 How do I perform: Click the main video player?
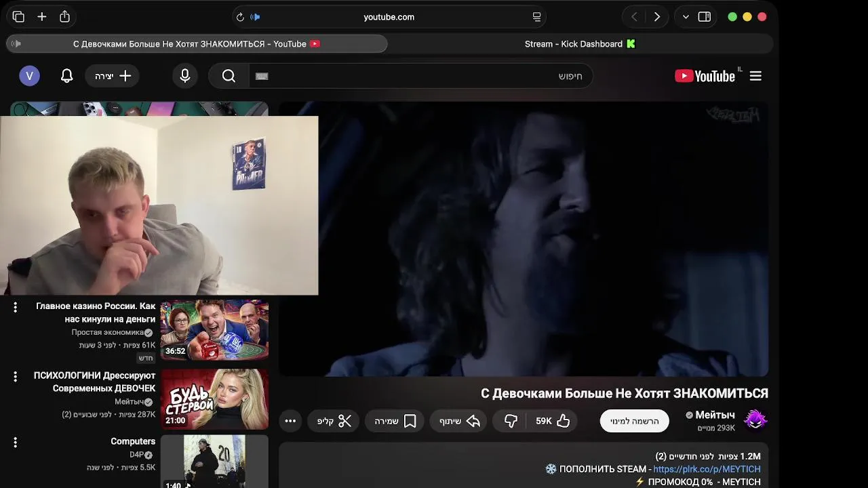[524, 239]
